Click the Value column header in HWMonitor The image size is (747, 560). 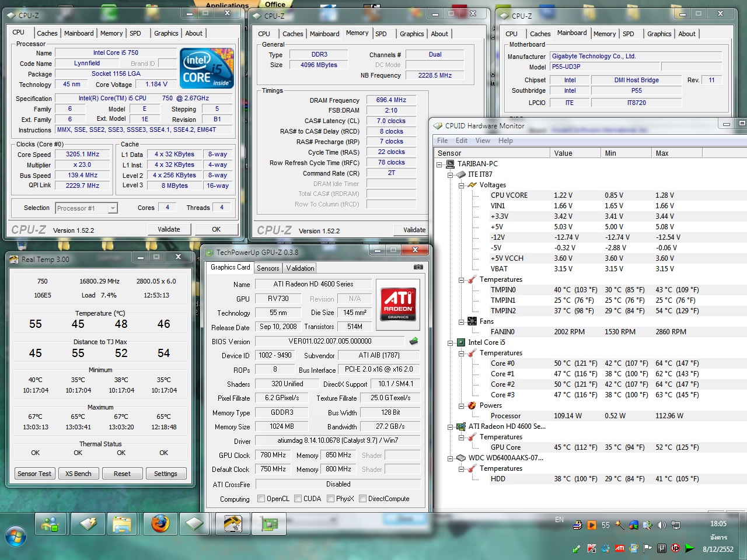click(575, 153)
